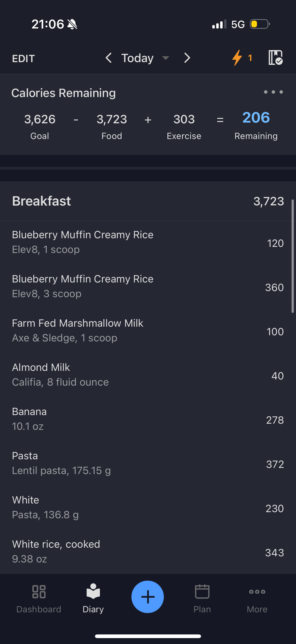Go to previous day with left chevron

tap(108, 58)
